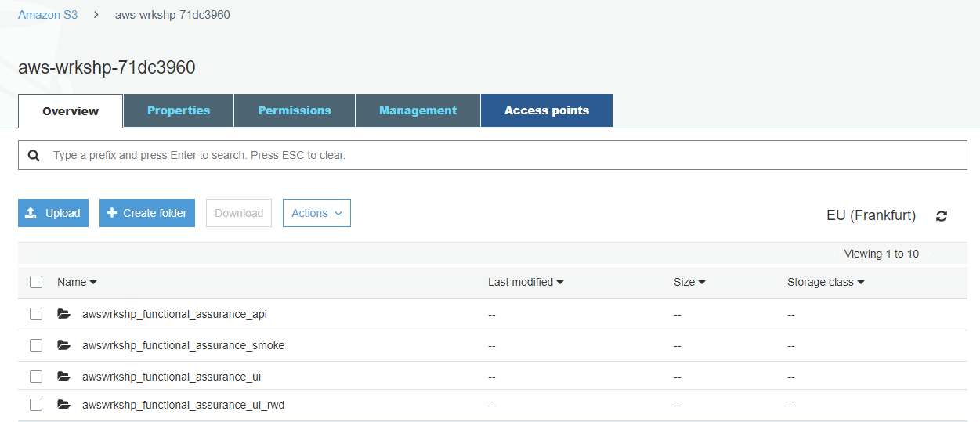980x422 pixels.
Task: Switch to the Properties tab
Action: [179, 110]
